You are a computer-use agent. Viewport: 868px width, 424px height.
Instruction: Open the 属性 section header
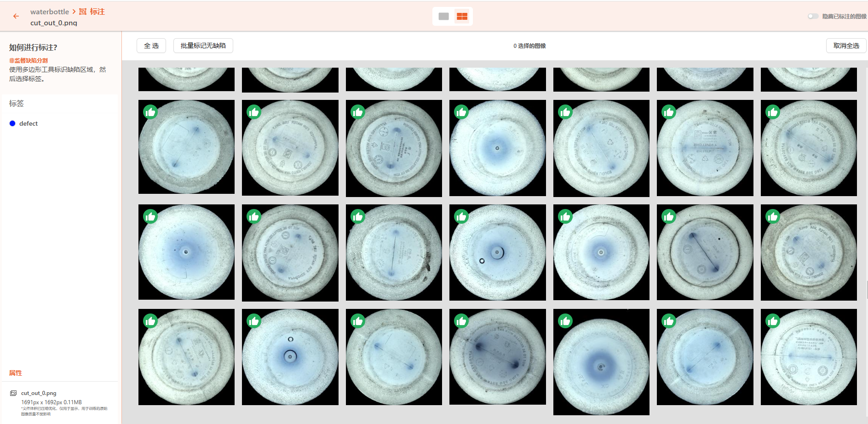pyautogui.click(x=16, y=373)
